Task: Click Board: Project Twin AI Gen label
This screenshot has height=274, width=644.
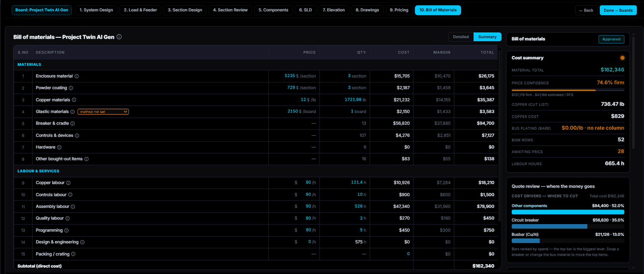Action: click(42, 10)
